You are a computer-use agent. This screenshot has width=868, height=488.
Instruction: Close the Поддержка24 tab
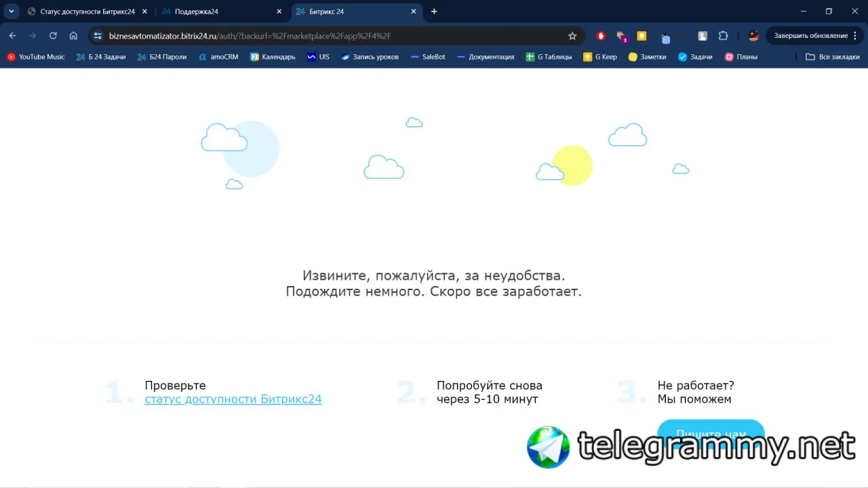pos(279,12)
